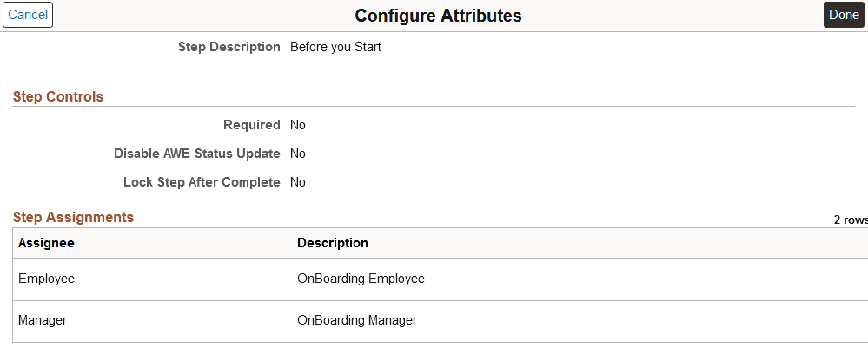Click the Cancel button
Screen dimensions: 868x354
click(x=28, y=15)
